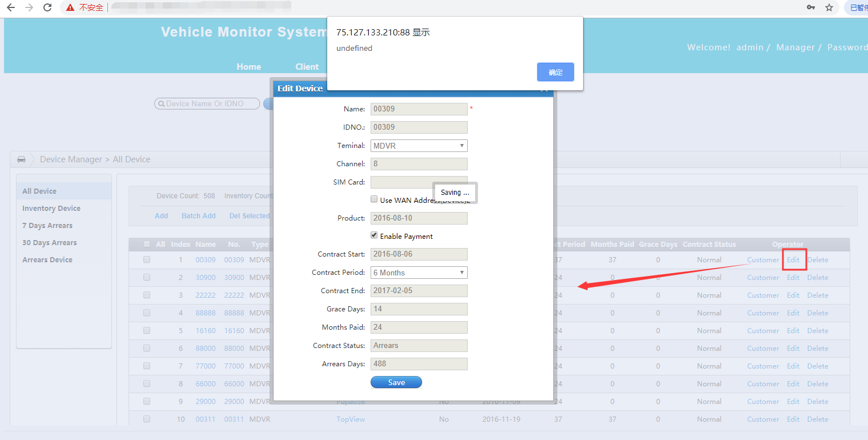
Task: Click Edit for device 00309 in row 1
Action: point(793,260)
